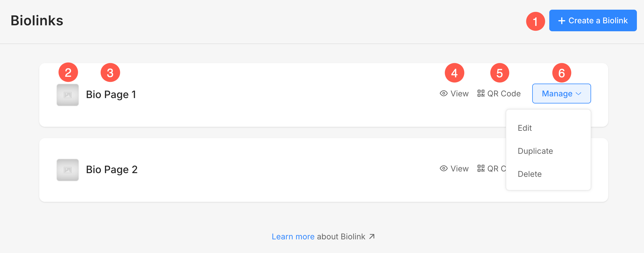The width and height of the screenshot is (644, 253).
Task: Select Delete from the Manage menu
Action: 530,174
